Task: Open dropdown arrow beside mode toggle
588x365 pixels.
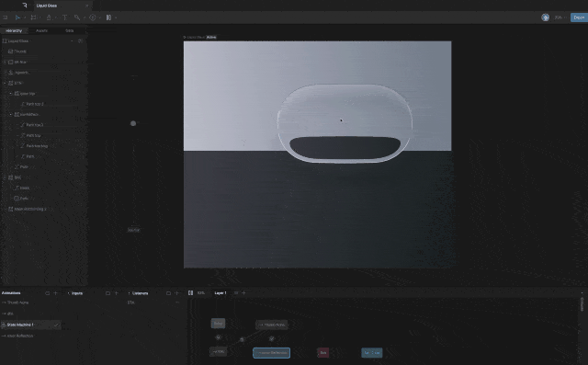Action: [116, 17]
